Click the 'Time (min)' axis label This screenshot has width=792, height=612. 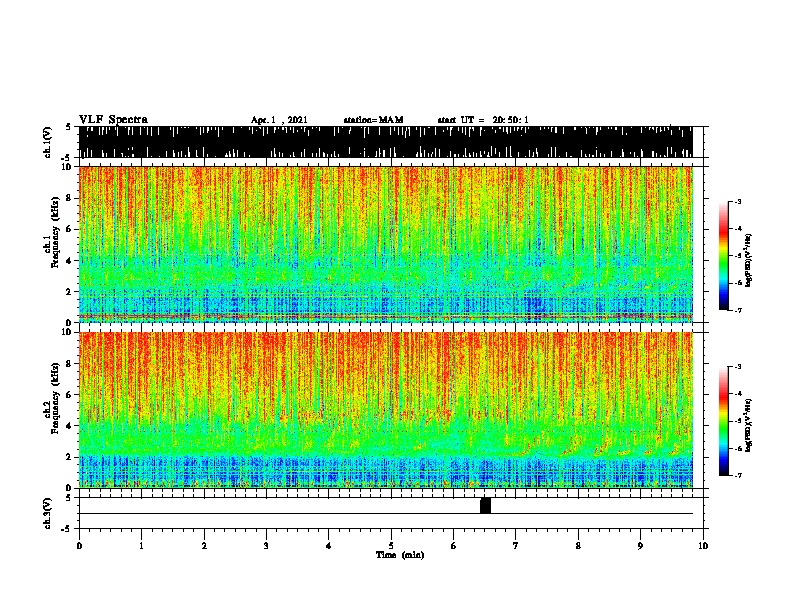(400, 555)
